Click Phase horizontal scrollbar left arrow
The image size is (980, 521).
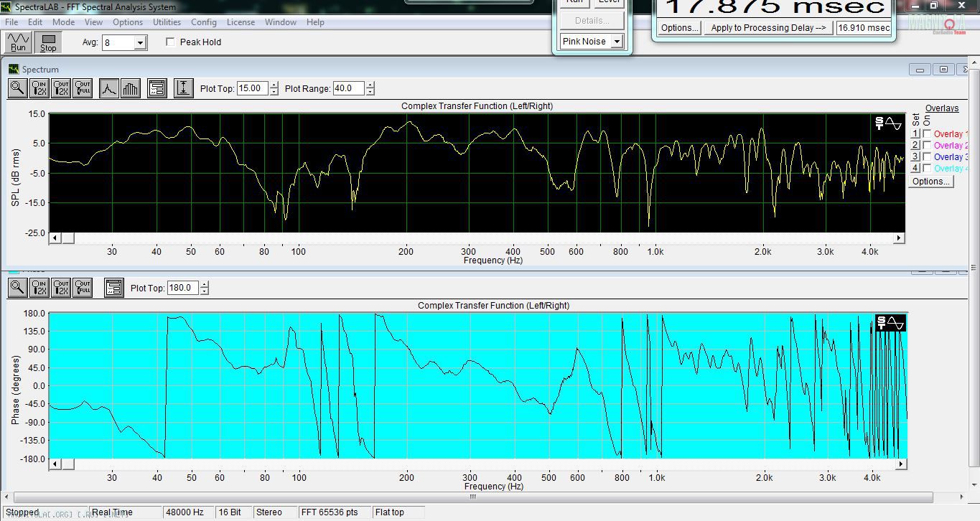coord(55,464)
